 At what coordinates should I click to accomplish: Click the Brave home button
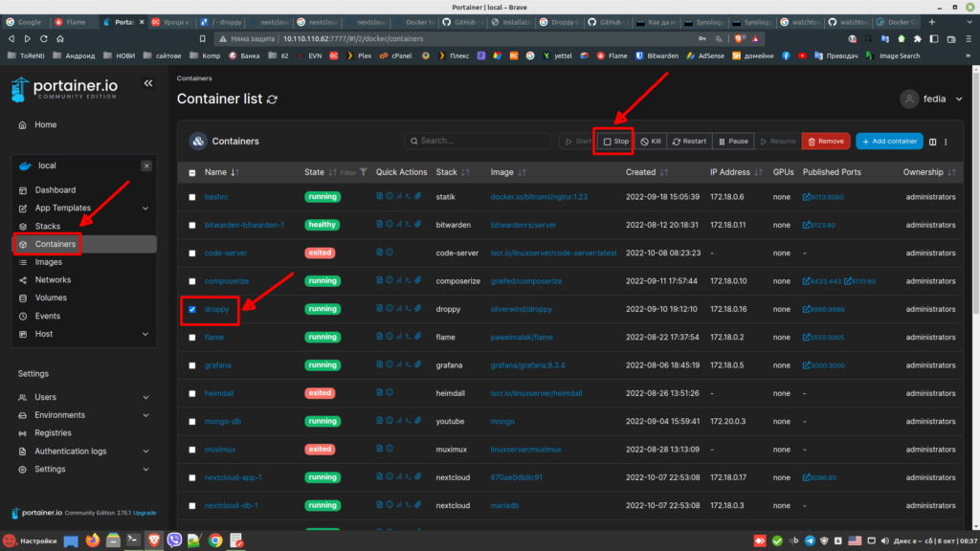[60, 38]
